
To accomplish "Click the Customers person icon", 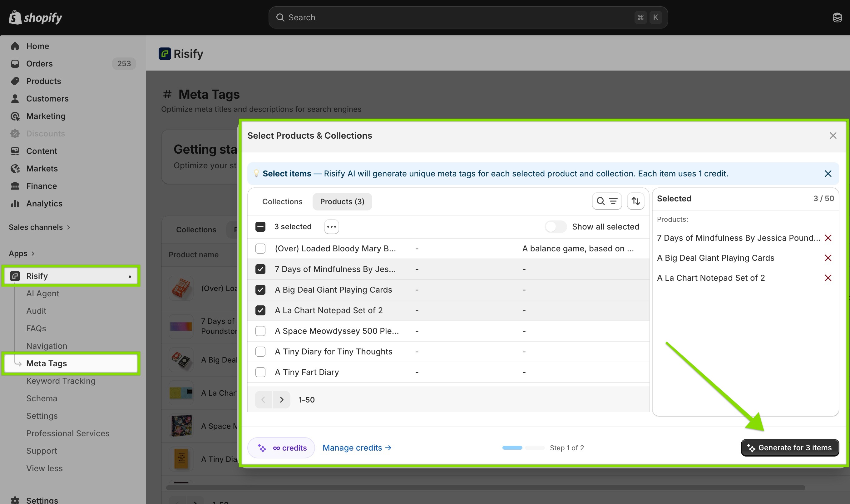I will 15,98.
